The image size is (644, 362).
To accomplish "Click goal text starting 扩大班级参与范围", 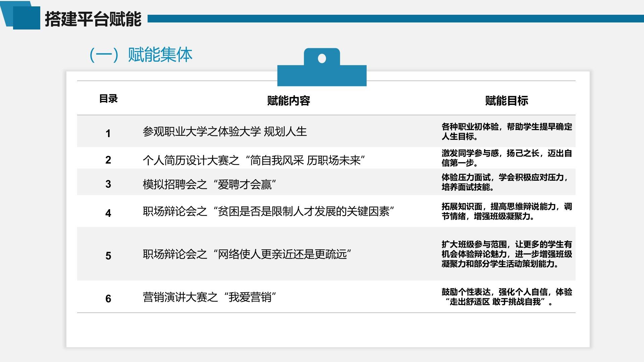I will 506,254.
